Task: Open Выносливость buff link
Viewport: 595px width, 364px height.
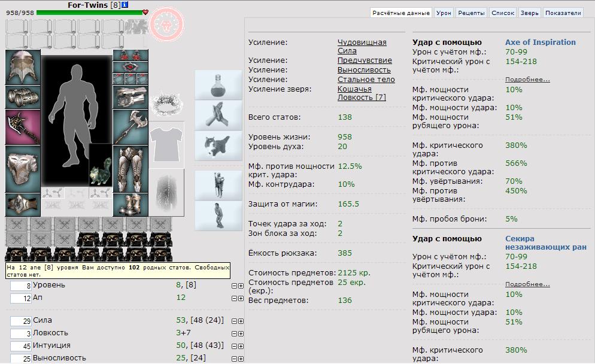Action: click(364, 70)
